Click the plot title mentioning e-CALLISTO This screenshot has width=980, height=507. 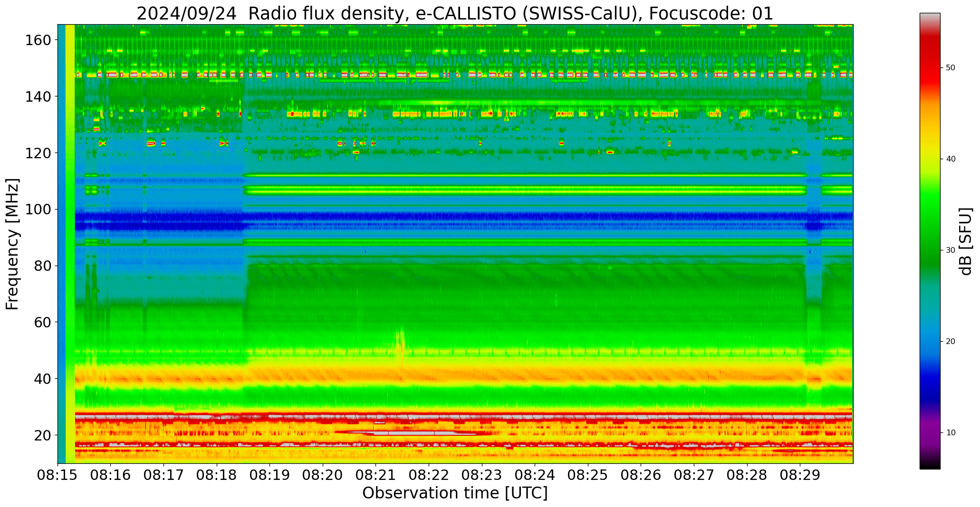point(455,13)
